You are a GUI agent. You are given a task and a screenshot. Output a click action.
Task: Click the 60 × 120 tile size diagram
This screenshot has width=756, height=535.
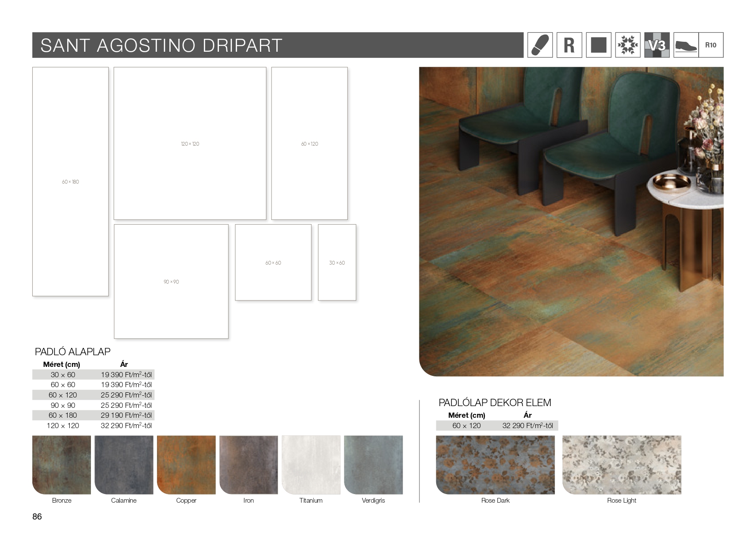pos(309,144)
